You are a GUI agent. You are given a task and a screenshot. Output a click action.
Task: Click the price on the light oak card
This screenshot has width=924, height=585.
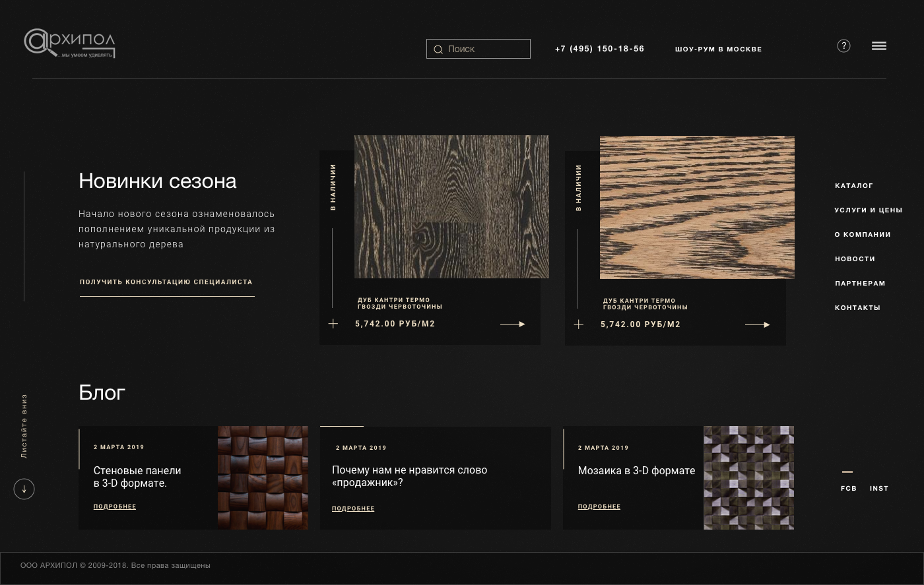[x=641, y=324]
